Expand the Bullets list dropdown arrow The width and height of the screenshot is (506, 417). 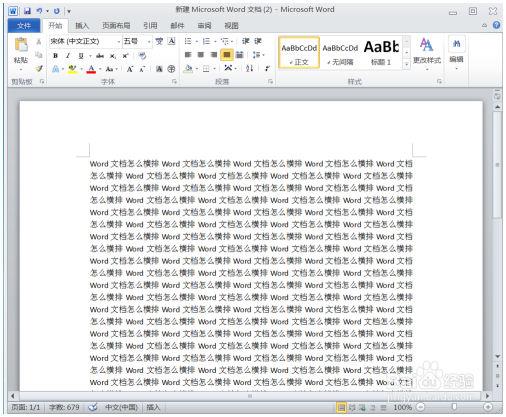tap(197, 42)
